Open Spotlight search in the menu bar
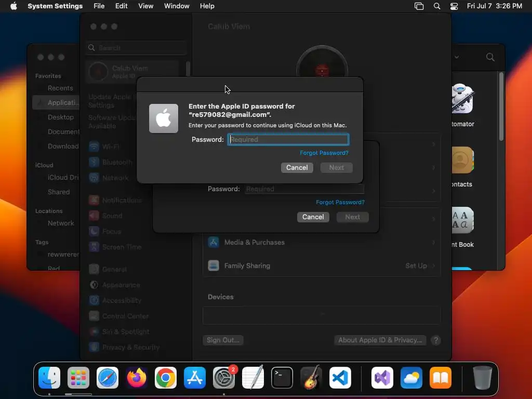This screenshot has width=532, height=399. (x=437, y=6)
